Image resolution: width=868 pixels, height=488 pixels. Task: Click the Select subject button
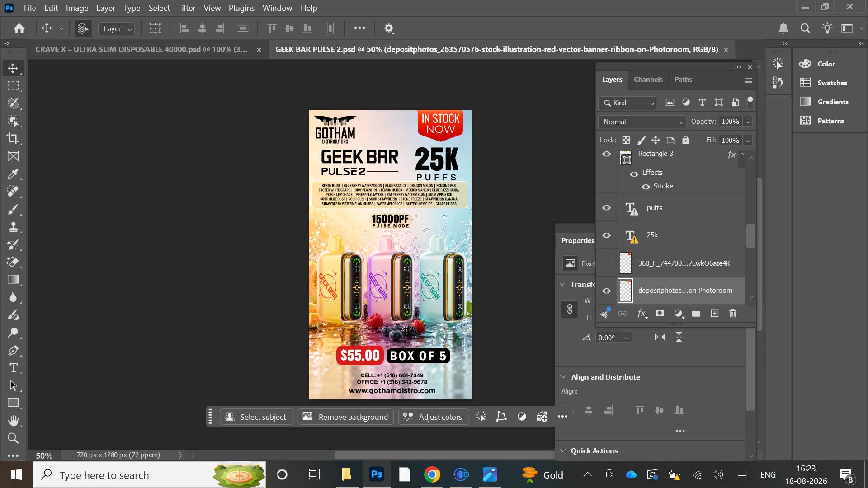click(256, 417)
